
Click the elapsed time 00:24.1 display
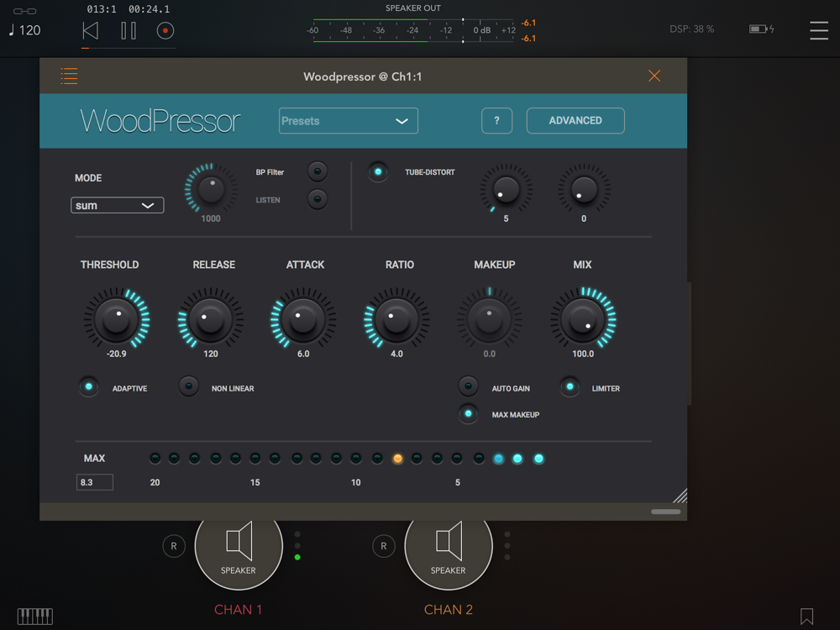[x=149, y=9]
